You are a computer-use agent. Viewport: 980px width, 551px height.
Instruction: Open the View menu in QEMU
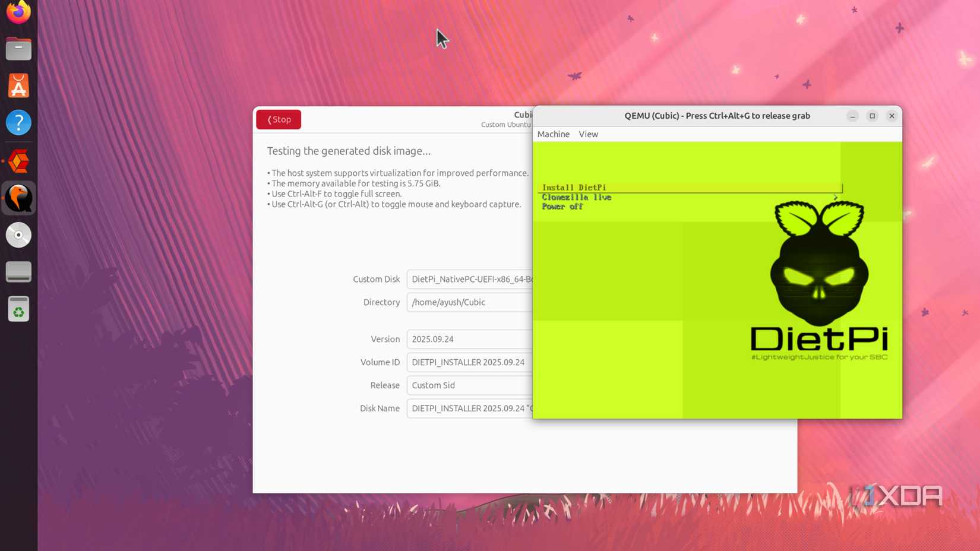click(x=588, y=134)
